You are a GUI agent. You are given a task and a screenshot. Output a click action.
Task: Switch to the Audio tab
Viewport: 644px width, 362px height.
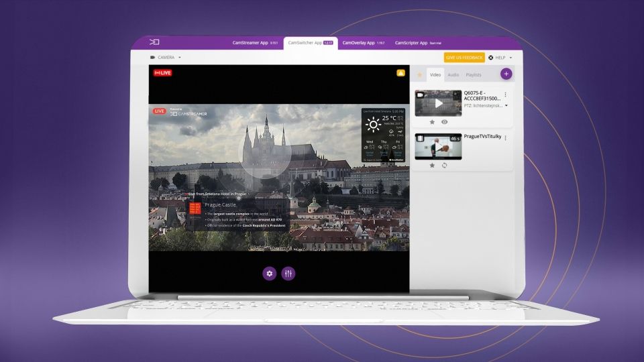(x=453, y=75)
